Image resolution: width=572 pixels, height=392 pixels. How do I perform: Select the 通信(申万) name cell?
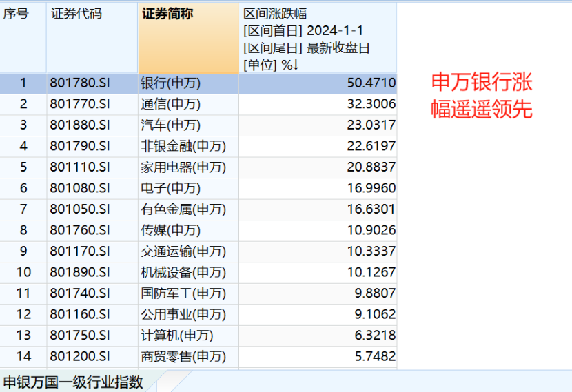tap(188, 104)
